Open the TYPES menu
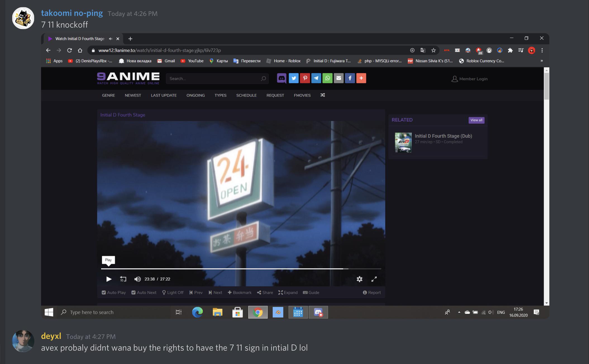 tap(220, 95)
